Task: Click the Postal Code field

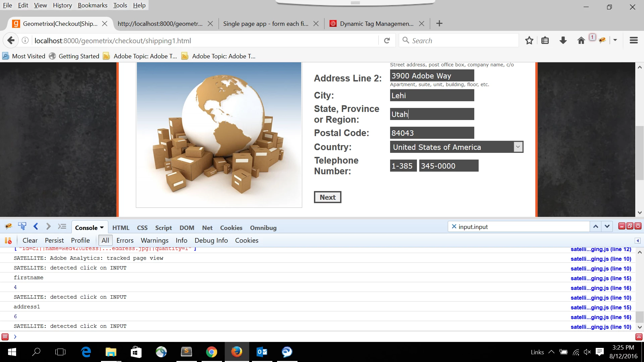Action: [x=432, y=133]
